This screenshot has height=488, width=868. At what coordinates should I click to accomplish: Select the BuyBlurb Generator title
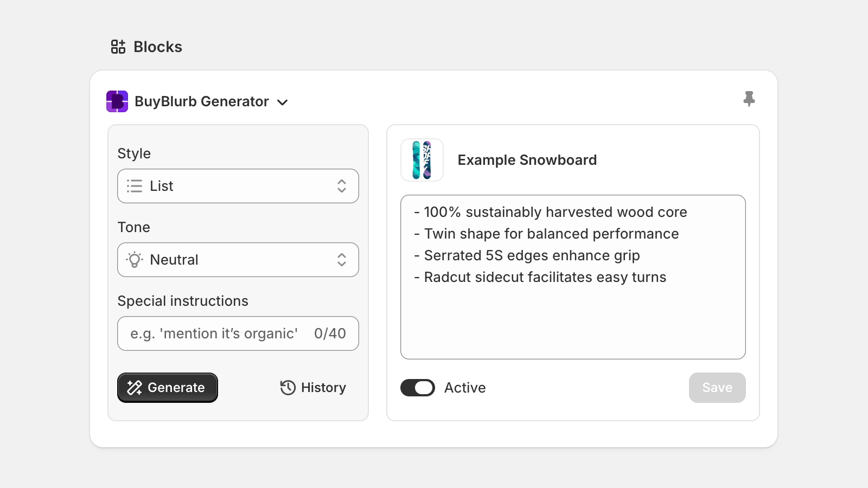pos(202,101)
